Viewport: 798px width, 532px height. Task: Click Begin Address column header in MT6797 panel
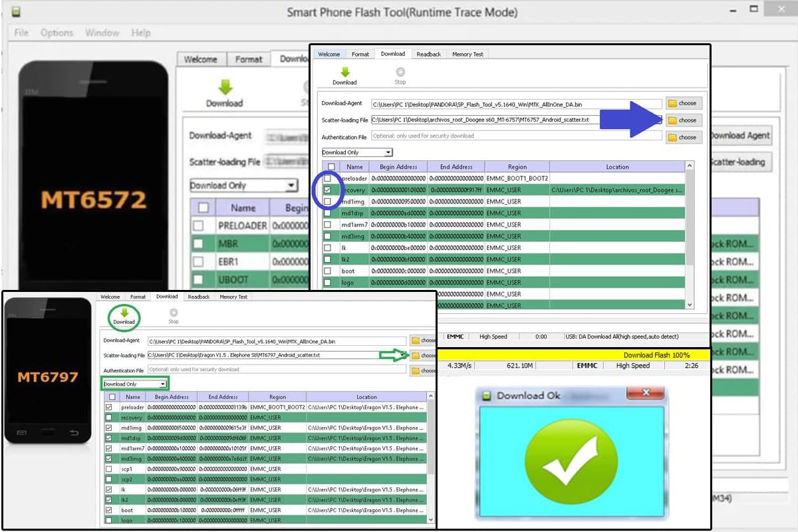point(172,397)
